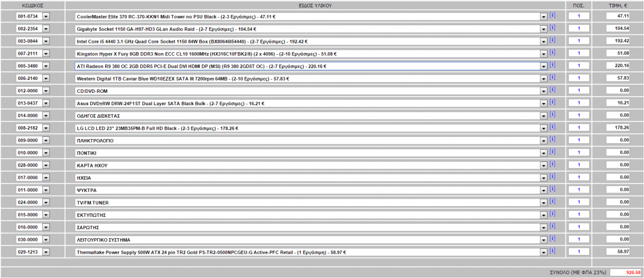
Task: Show info for ΨΥΚΤΡΑ row
Action: point(552,188)
